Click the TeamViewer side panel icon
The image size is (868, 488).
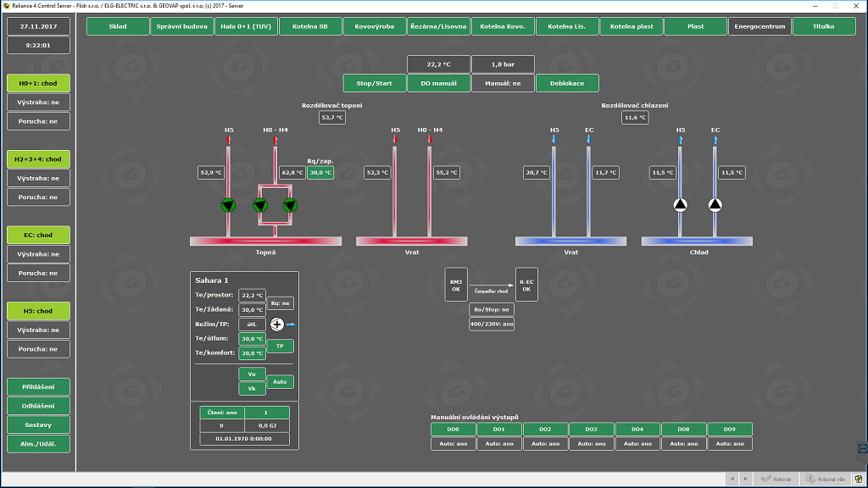[862, 447]
